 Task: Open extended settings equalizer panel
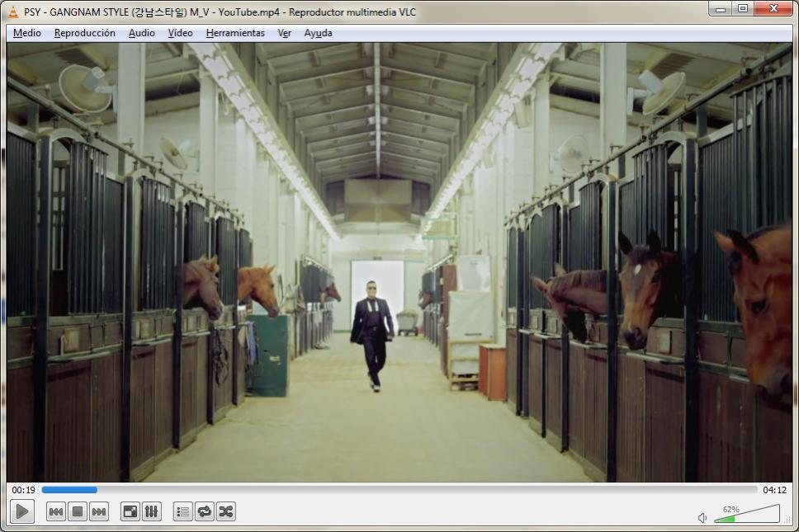[151, 511]
